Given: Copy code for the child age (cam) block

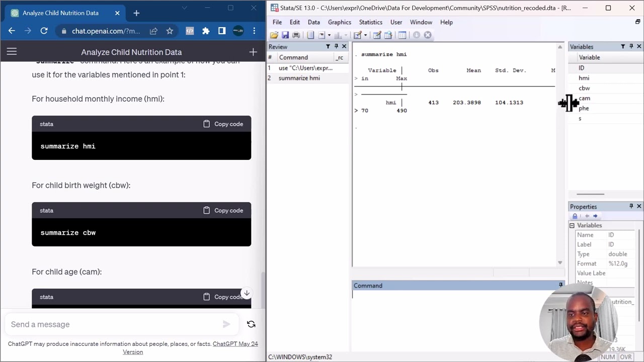Looking at the screenshot, I should click(x=223, y=297).
